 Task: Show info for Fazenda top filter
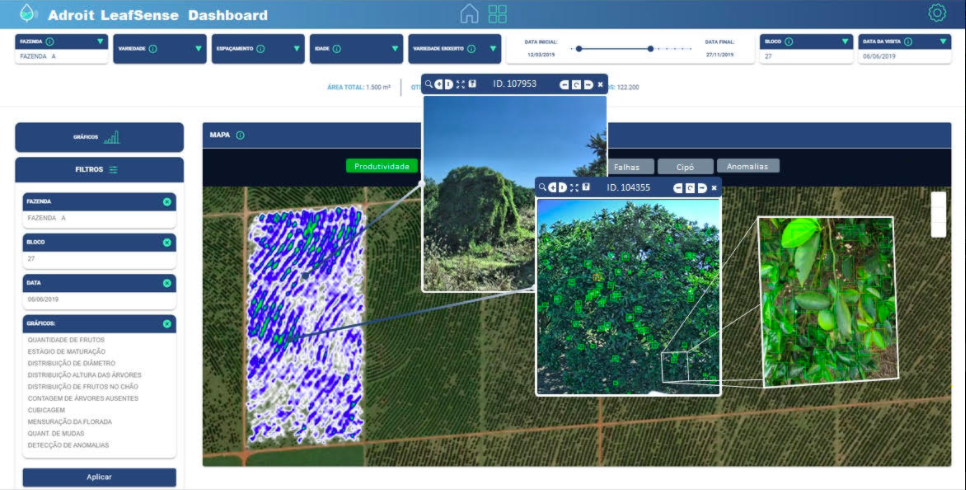[50, 41]
